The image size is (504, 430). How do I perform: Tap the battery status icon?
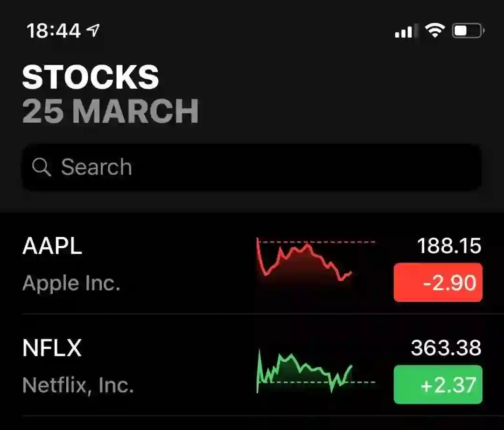click(468, 31)
